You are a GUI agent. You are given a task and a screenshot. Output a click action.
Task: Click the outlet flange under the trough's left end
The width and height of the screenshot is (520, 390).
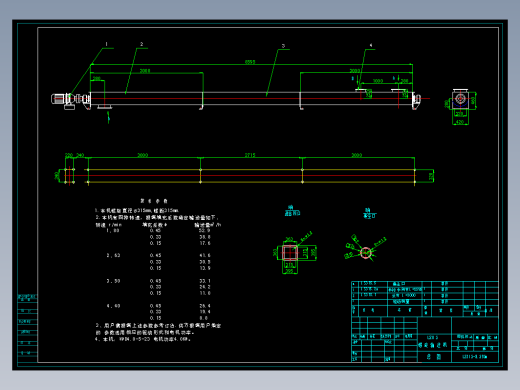coord(104,107)
